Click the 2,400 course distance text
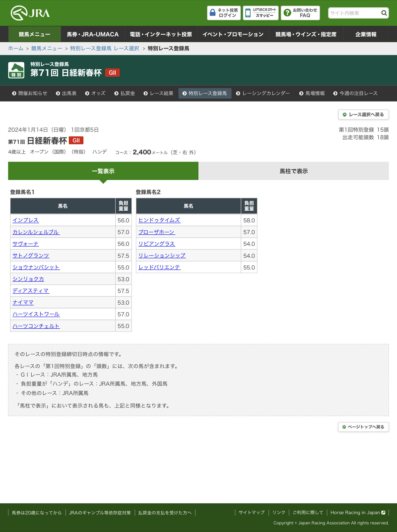This screenshot has height=532, width=397. 142,152
